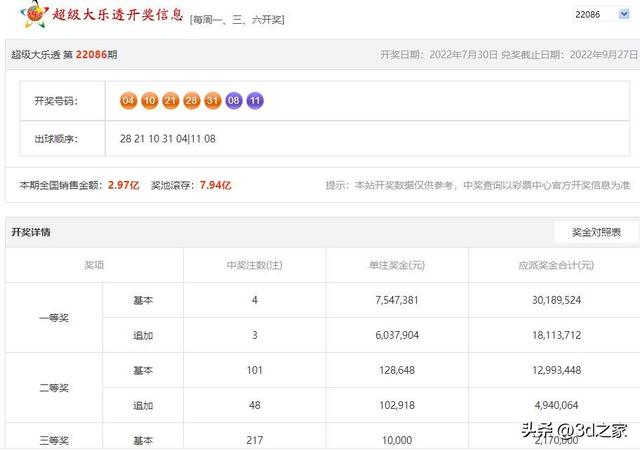Viewport: 640px width, 451px height.
Task: Click the 101 winning count cell
Action: pyautogui.click(x=254, y=370)
